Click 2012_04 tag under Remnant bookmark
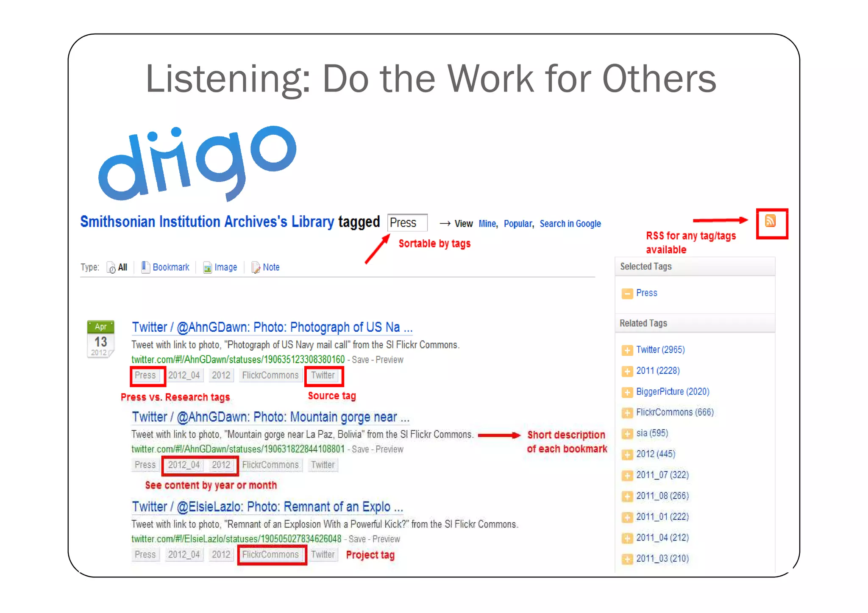The image size is (868, 613). click(184, 555)
